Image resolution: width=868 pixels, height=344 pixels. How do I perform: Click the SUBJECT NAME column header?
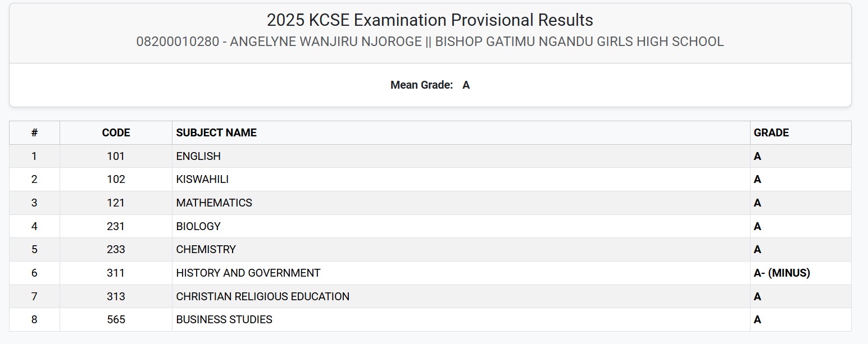pos(216,133)
